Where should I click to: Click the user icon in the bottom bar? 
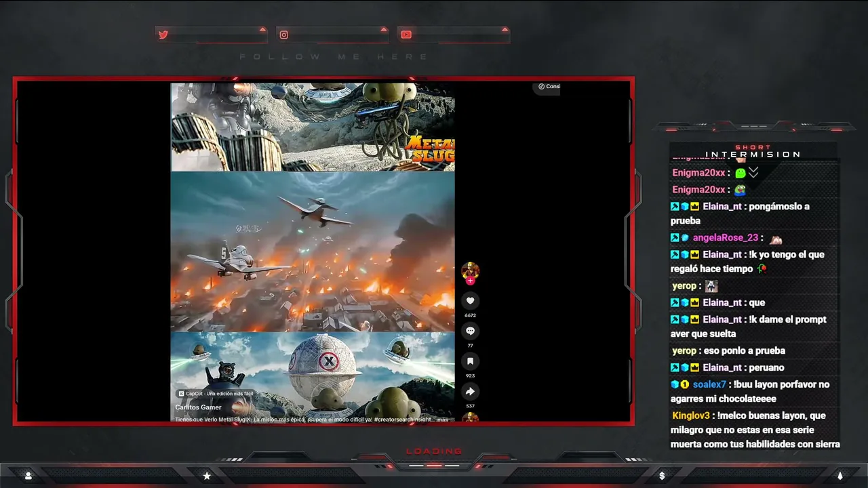[x=28, y=476]
